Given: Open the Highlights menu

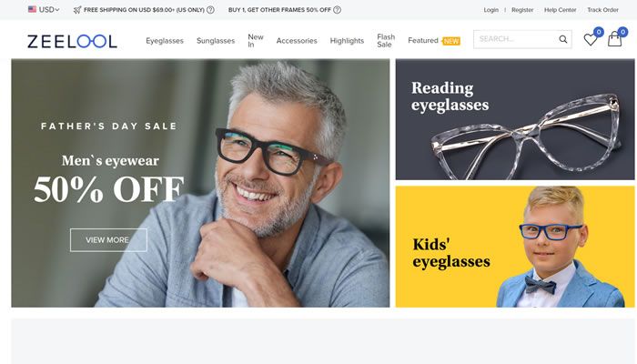Looking at the screenshot, I should (347, 41).
